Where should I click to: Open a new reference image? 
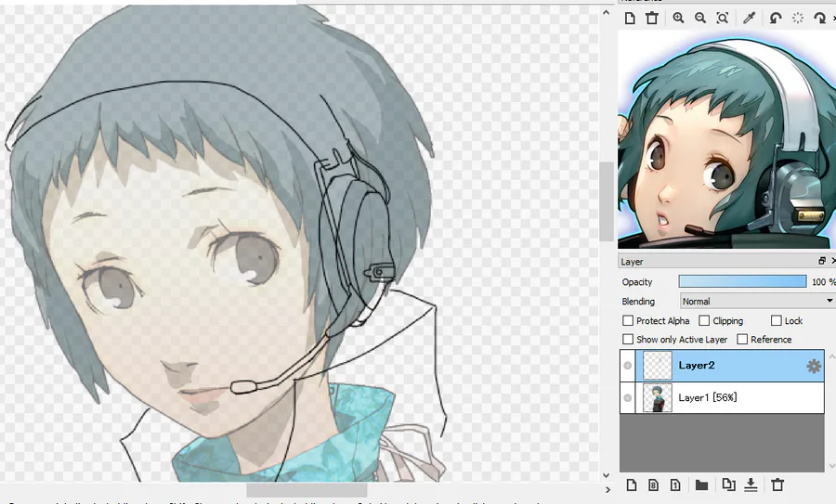630,19
